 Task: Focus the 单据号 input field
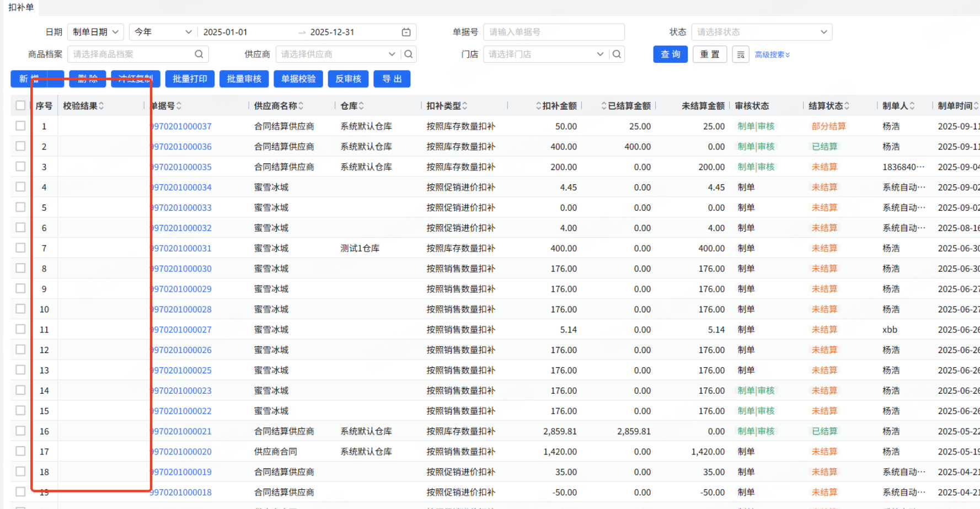pyautogui.click(x=553, y=32)
